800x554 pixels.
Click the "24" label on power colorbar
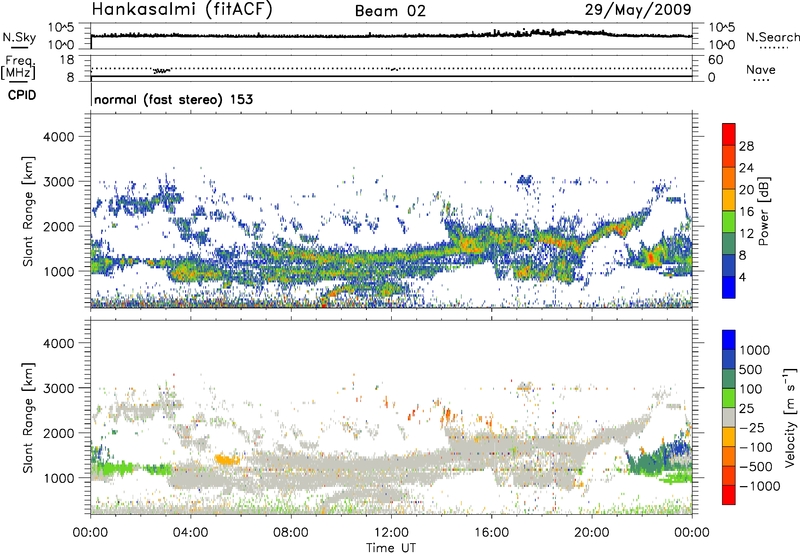click(x=746, y=168)
